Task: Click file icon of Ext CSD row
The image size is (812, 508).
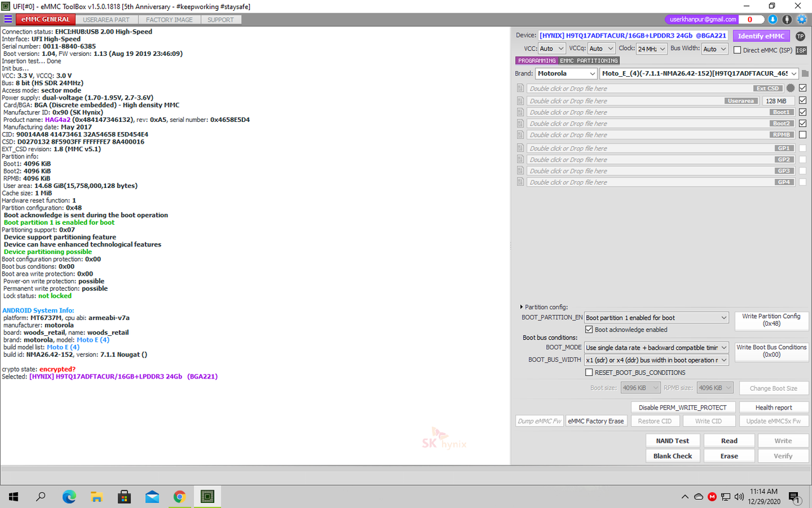Action: click(520, 89)
